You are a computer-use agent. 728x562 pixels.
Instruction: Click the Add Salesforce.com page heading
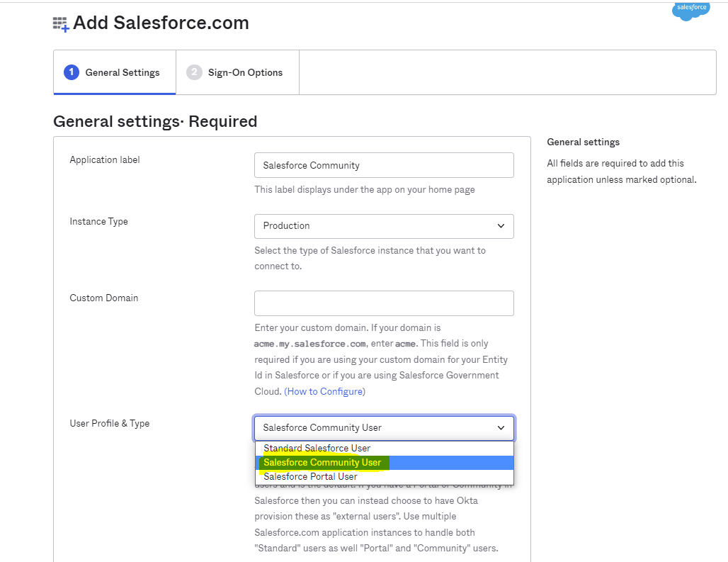pos(160,23)
